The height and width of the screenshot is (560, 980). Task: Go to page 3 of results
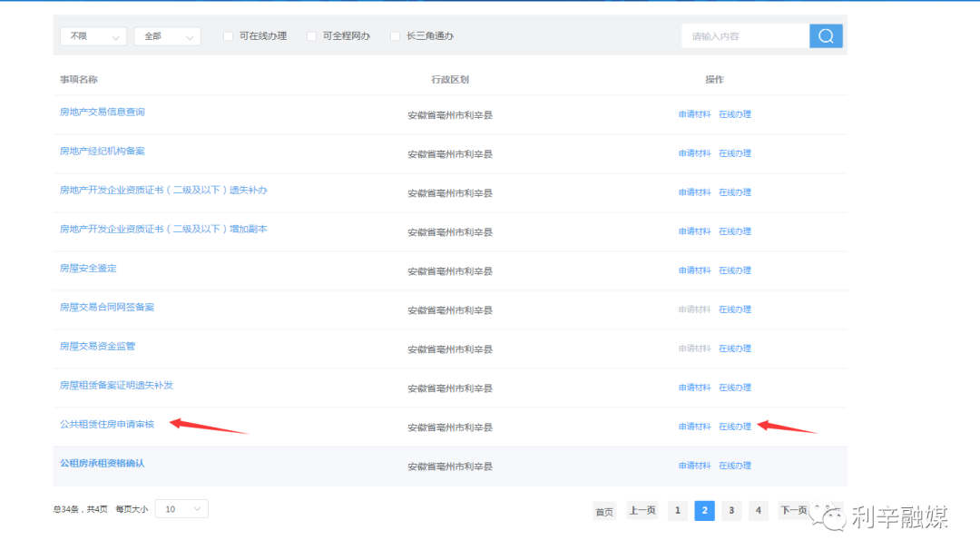pos(731,511)
